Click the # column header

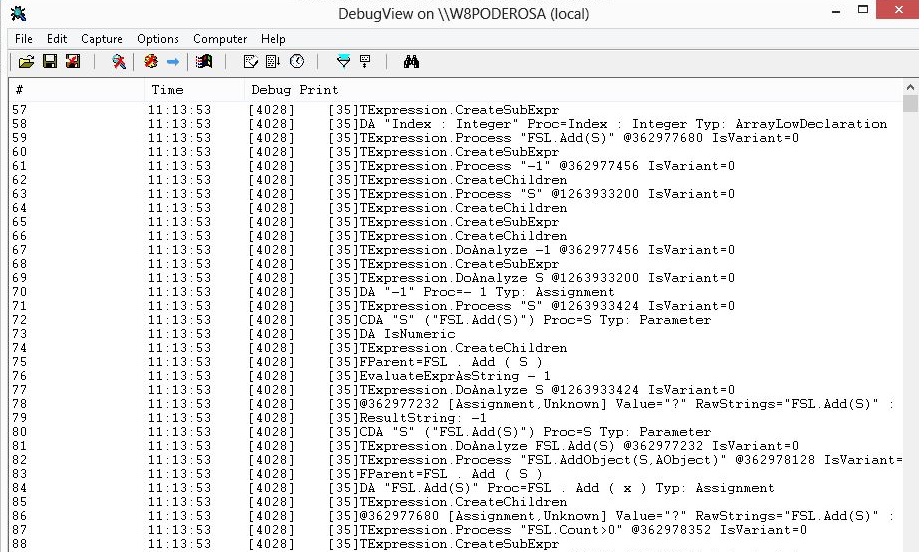[x=77, y=90]
